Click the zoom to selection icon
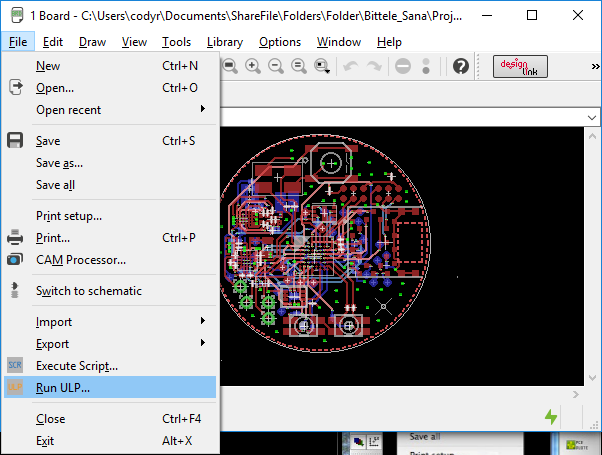This screenshot has width=602, height=455. point(322,66)
